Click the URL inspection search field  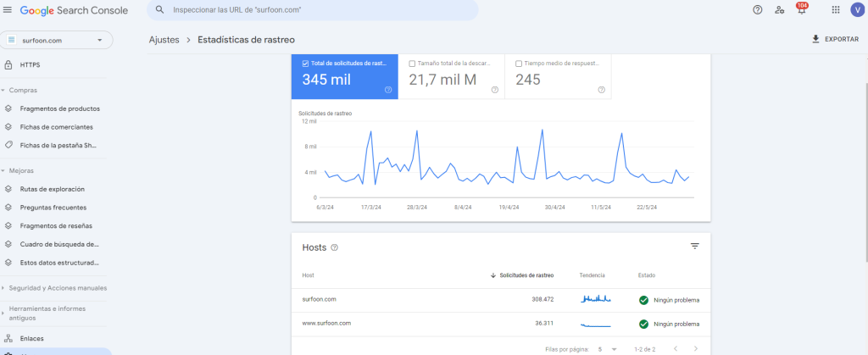click(314, 10)
